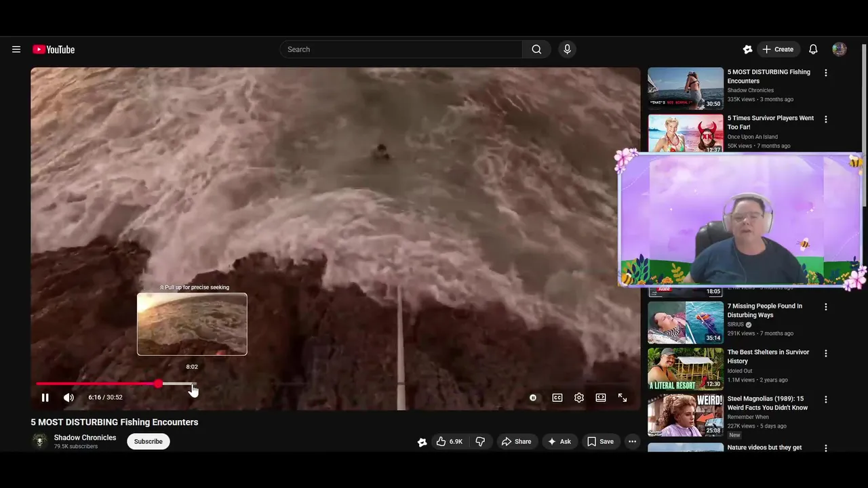The width and height of the screenshot is (868, 488).
Task: Open Shadow Chronicles channel name link
Action: click(85, 438)
